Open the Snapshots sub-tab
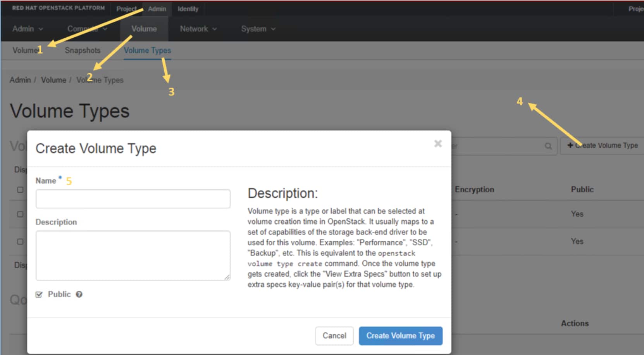The height and width of the screenshot is (355, 644). 83,50
